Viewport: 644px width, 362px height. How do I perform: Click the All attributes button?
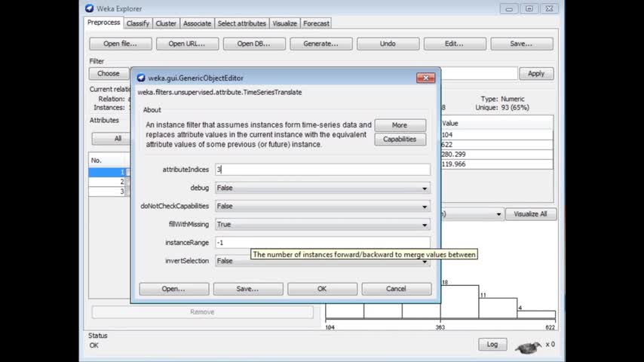112,139
